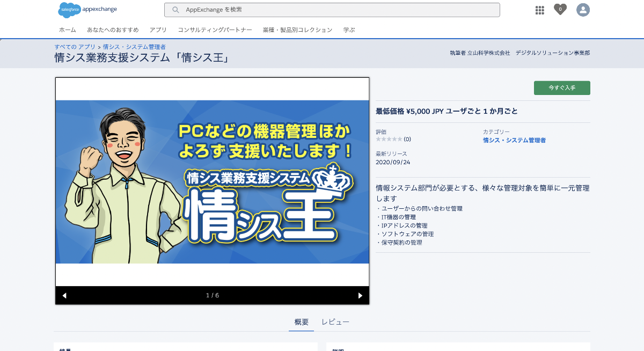The image size is (644, 351).
Task: Open the favorites heart icon
Action: (x=560, y=9)
